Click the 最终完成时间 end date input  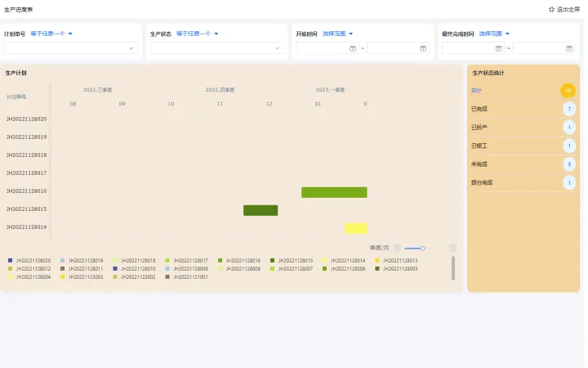[x=544, y=48]
